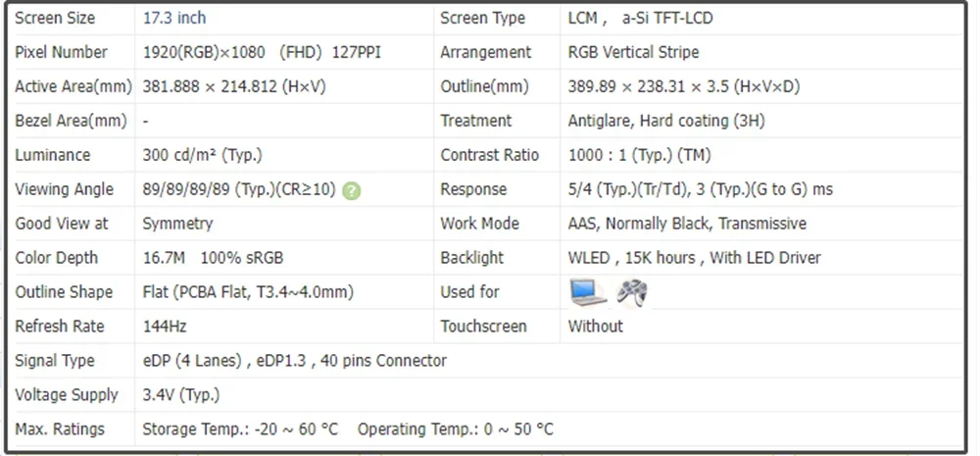Select the RGB Vertical Stripe arrangement value

pos(633,52)
